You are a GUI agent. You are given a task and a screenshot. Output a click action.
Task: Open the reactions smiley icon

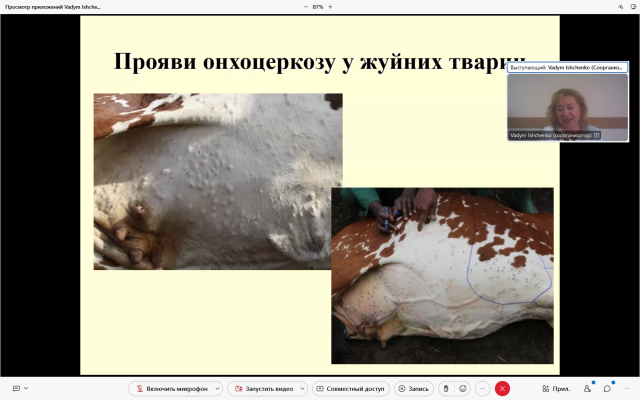pyautogui.click(x=462, y=389)
